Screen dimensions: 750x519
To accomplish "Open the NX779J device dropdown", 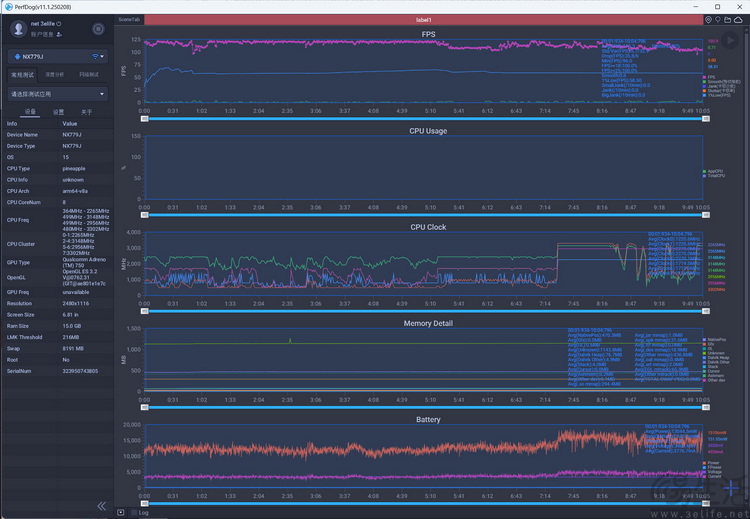I will (58, 56).
